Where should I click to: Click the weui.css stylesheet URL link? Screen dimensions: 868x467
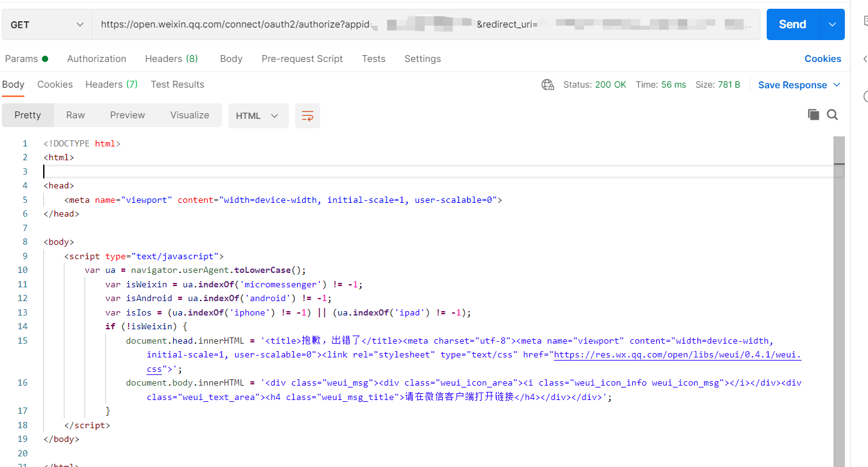click(678, 355)
